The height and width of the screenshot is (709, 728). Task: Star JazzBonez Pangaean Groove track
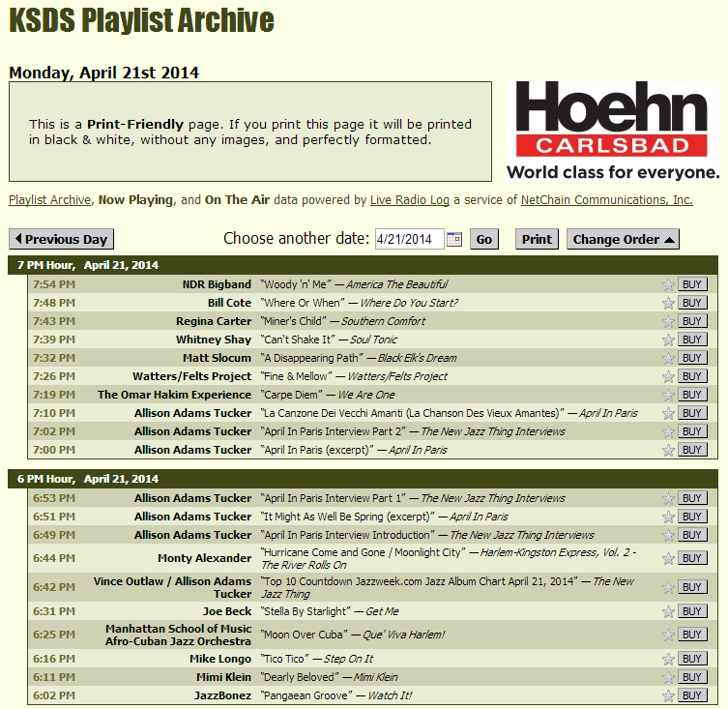(x=668, y=695)
